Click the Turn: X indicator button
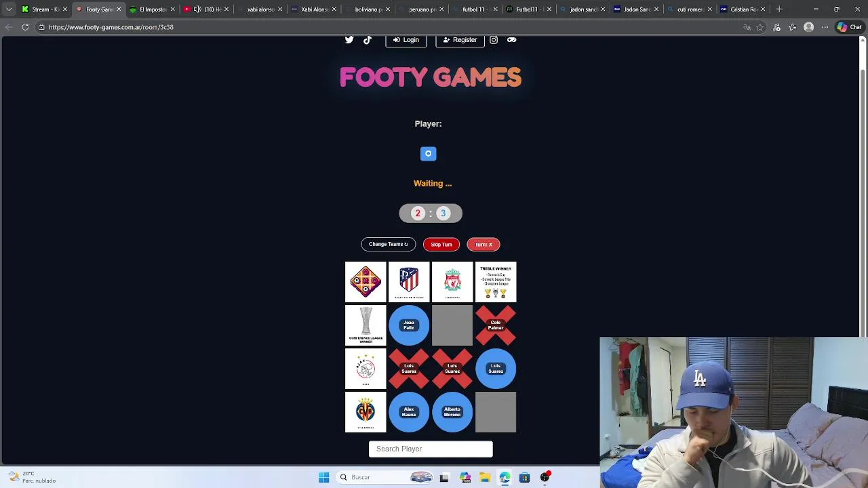Screen dimensions: 868x488 pos(484,244)
